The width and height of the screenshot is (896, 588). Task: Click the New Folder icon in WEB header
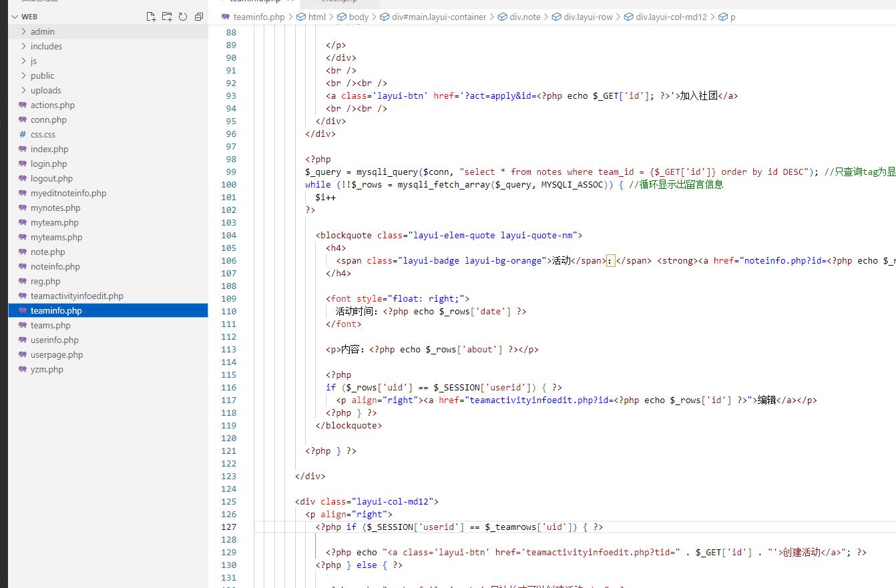tap(167, 17)
